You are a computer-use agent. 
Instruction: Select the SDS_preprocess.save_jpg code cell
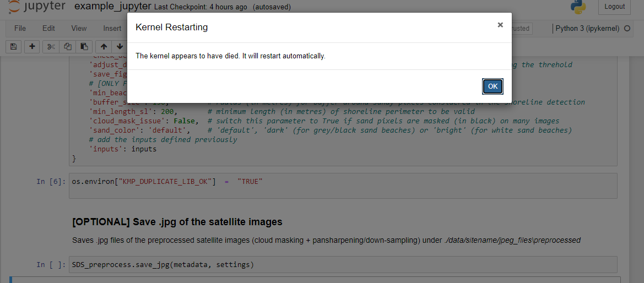click(x=343, y=264)
